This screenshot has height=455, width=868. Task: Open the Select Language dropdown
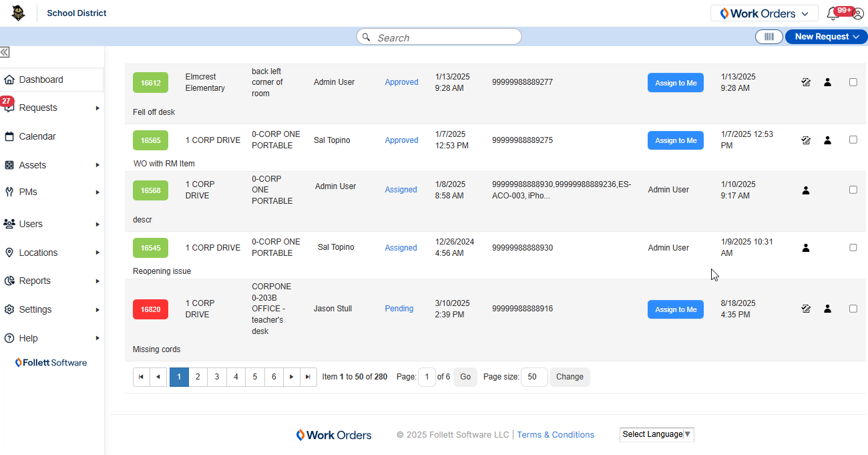(x=656, y=434)
